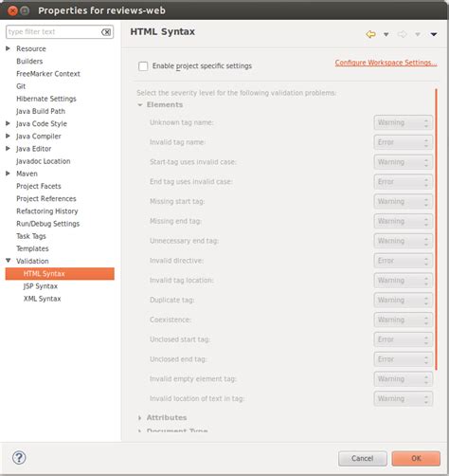Select Javadoc Location
The height and width of the screenshot is (476, 449).
pyautogui.click(x=43, y=161)
